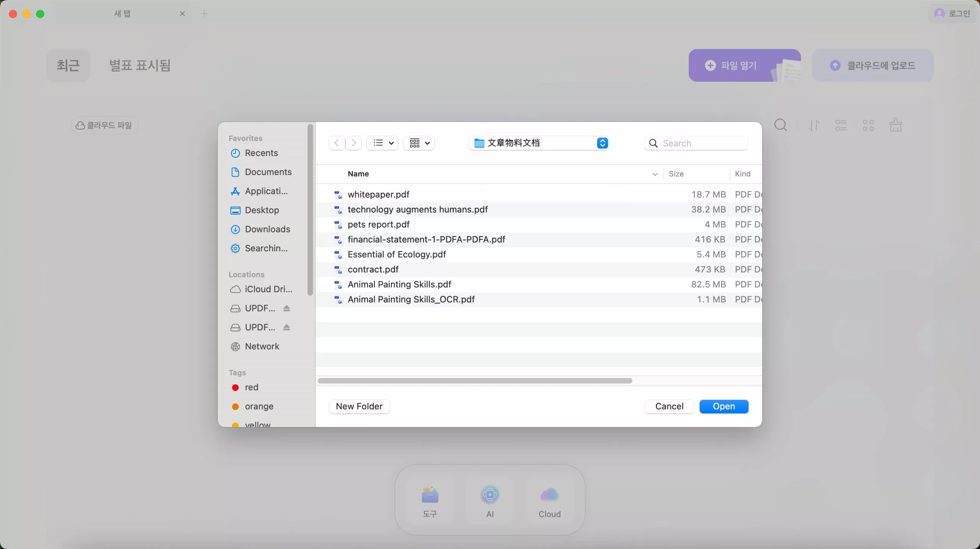This screenshot has height=549, width=980.
Task: Click the UPDF sort arrows icon
Action: [x=814, y=125]
